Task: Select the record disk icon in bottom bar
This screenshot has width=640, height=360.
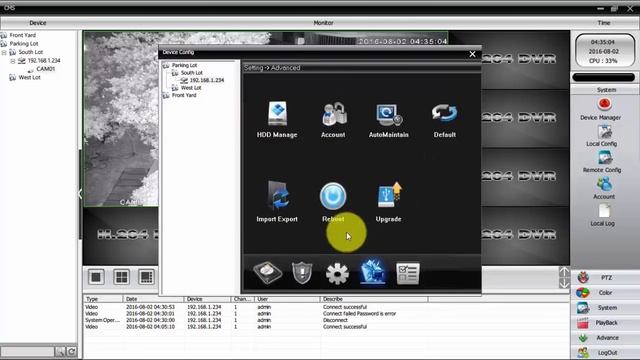Action: (267, 272)
